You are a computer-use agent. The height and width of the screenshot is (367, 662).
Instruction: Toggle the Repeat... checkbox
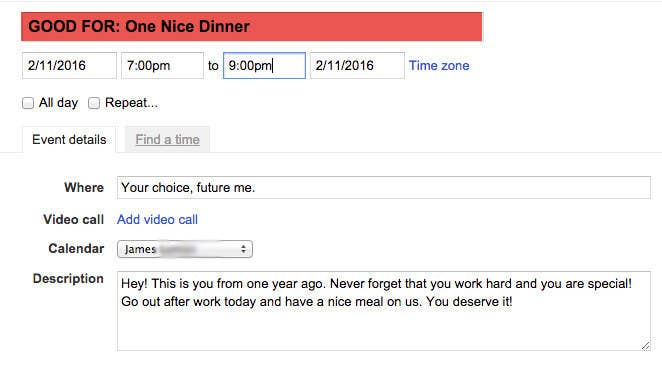tap(94, 103)
